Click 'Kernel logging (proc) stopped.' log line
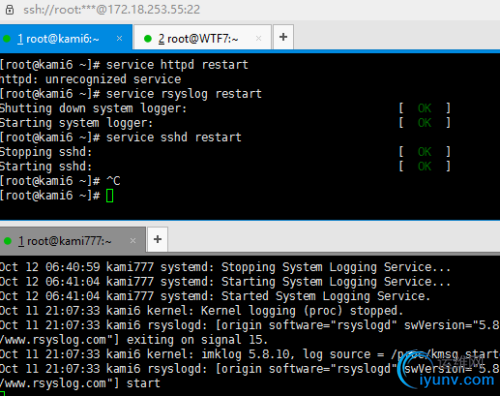This screenshot has height=396, width=500. (202, 311)
